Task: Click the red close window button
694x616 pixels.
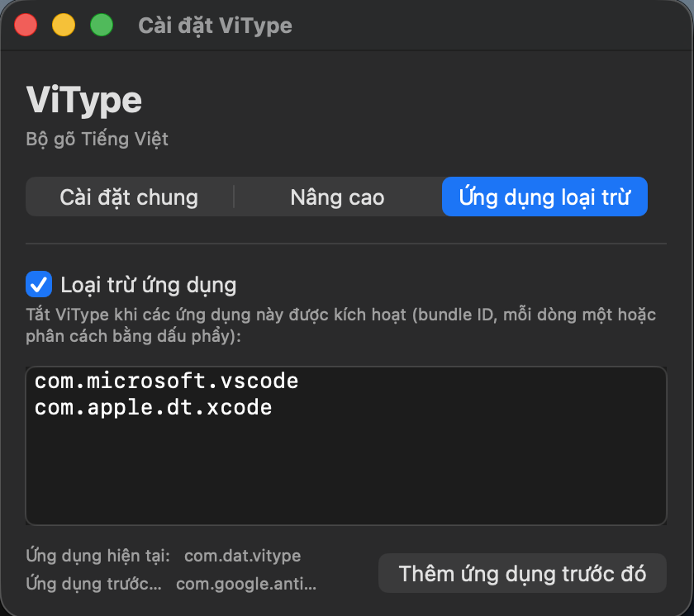Action: click(26, 25)
